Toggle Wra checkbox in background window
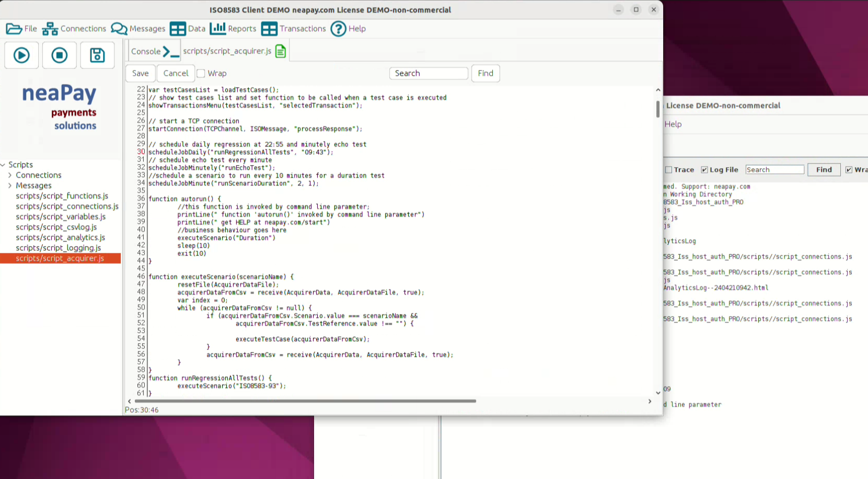This screenshot has width=868, height=479. click(x=849, y=170)
